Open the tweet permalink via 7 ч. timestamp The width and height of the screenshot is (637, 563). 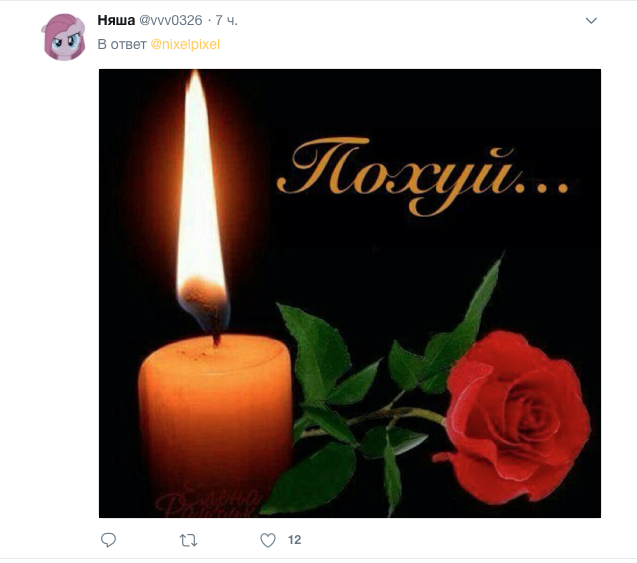[226, 20]
